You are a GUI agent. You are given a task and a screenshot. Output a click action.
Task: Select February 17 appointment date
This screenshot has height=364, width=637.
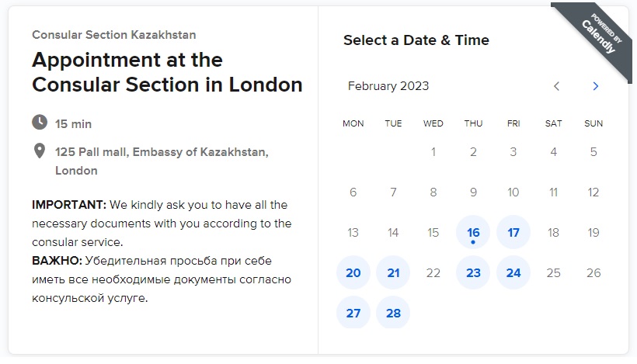(513, 232)
